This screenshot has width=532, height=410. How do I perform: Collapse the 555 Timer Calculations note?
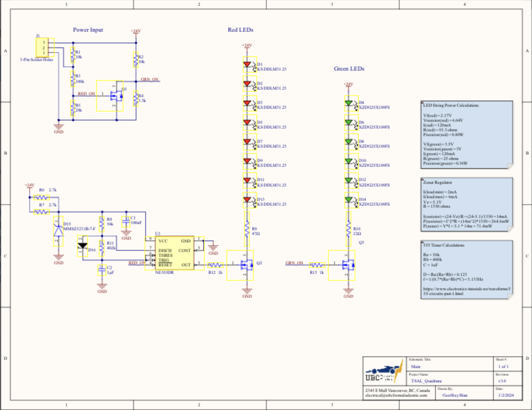click(x=422, y=242)
